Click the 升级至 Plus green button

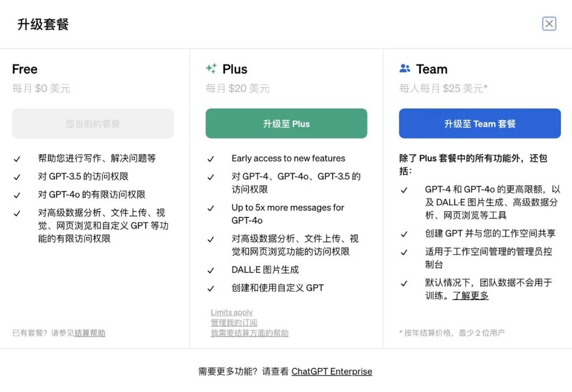pyautogui.click(x=287, y=123)
